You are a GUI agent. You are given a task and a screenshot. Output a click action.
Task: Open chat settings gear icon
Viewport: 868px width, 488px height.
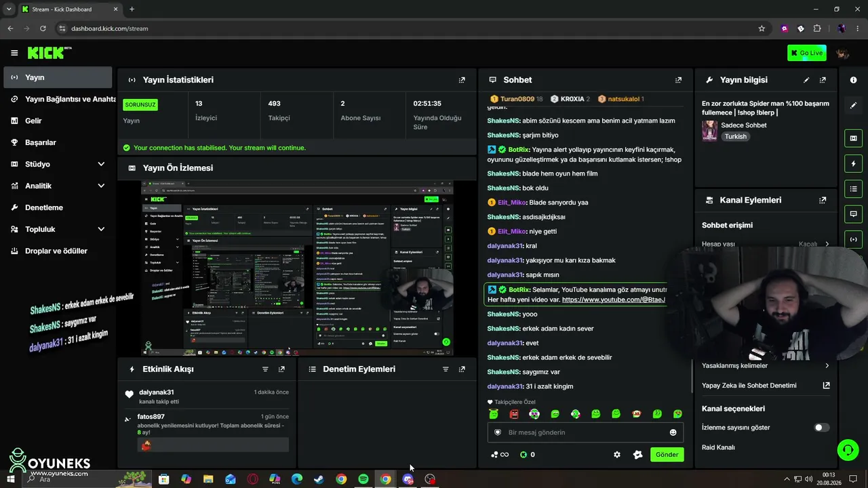coord(616,455)
